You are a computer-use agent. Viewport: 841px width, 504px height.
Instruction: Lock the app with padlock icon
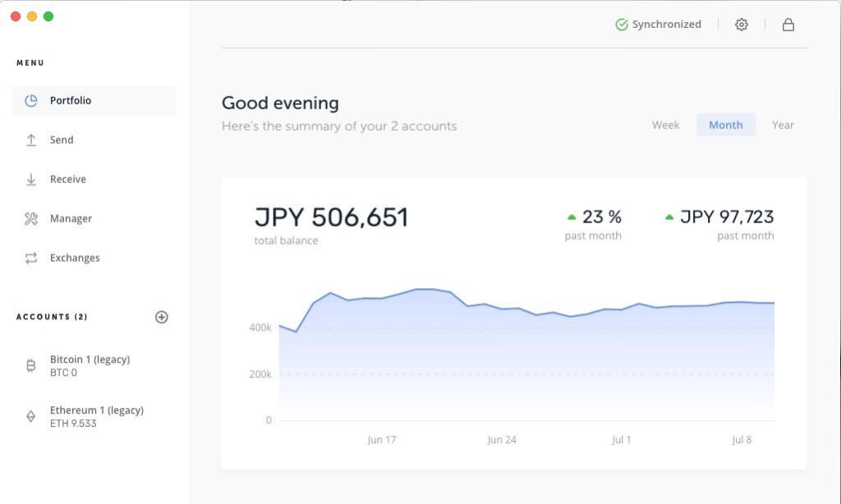coord(788,25)
